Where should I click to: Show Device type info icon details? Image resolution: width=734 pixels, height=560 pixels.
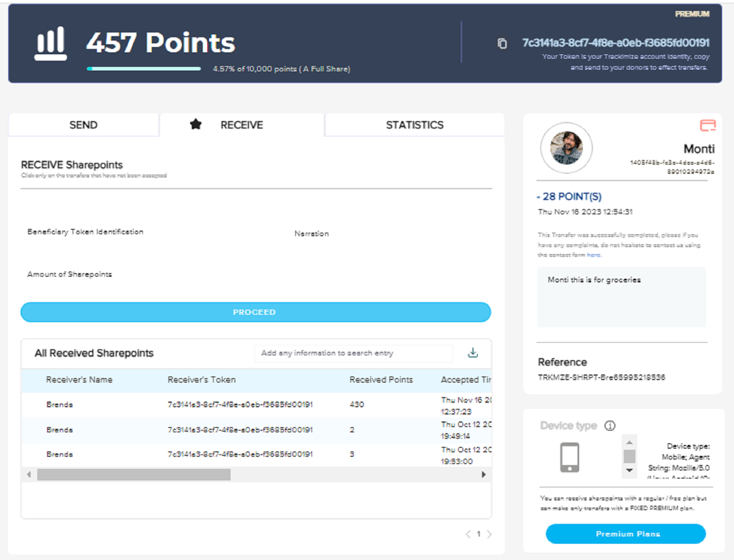pos(610,426)
